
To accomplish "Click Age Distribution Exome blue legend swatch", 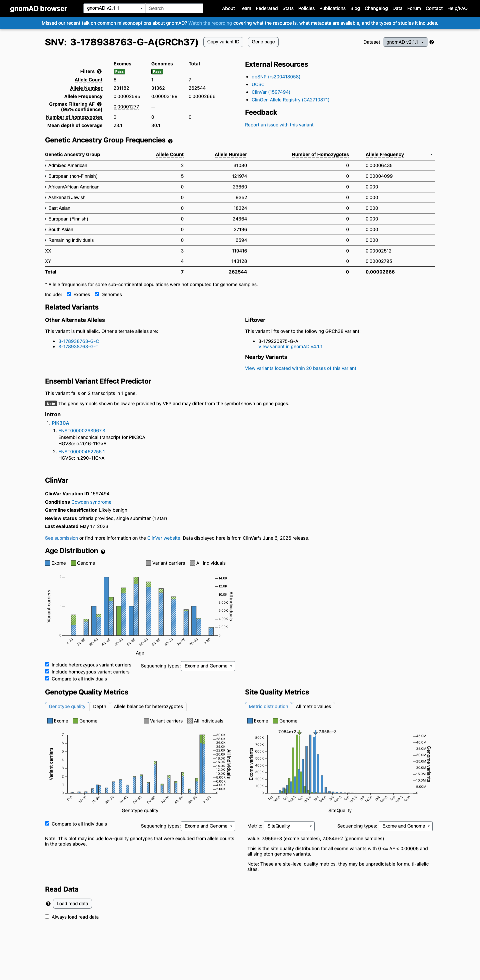I will click(x=48, y=563).
